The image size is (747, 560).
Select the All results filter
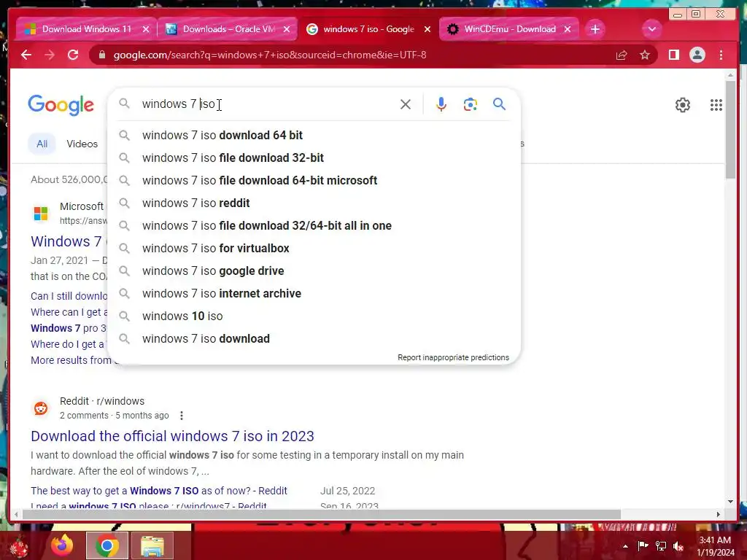pyautogui.click(x=42, y=144)
